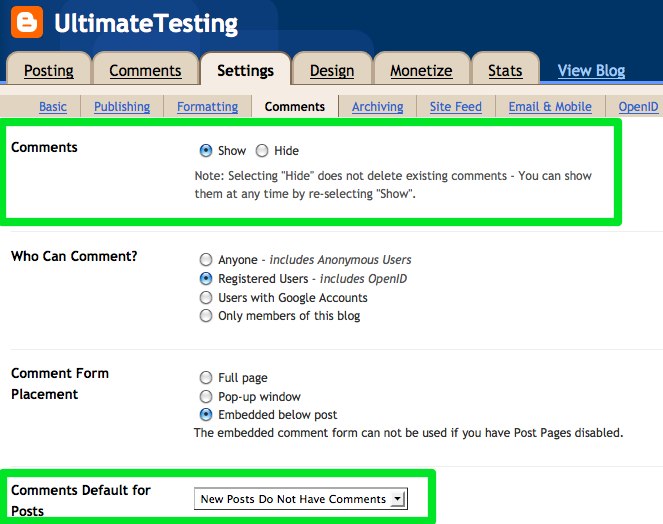Open the Site Feed settings link
Image resolution: width=663 pixels, height=524 pixels.
pos(456,107)
